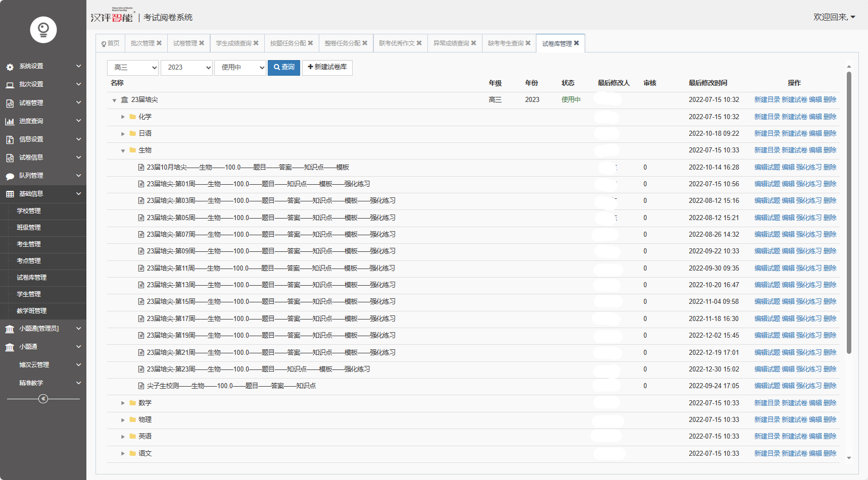This screenshot has height=480, width=868.
Task: Click the 批次设置 laptop icon
Action: tap(10, 85)
